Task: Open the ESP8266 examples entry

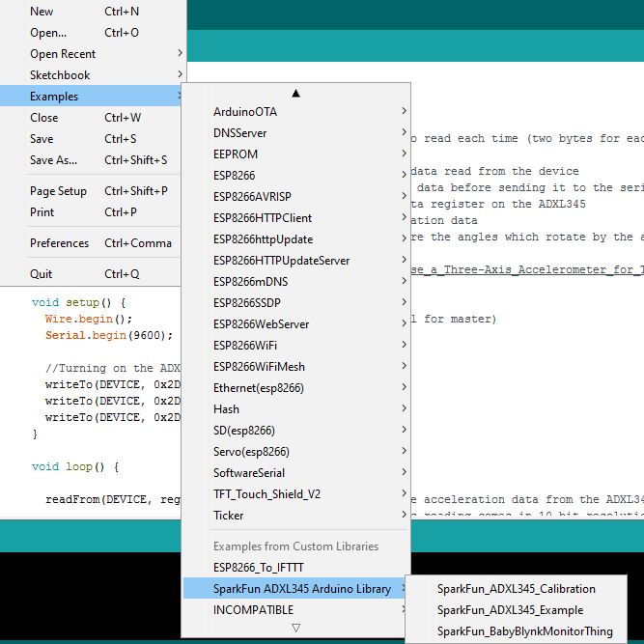Action: [295, 176]
